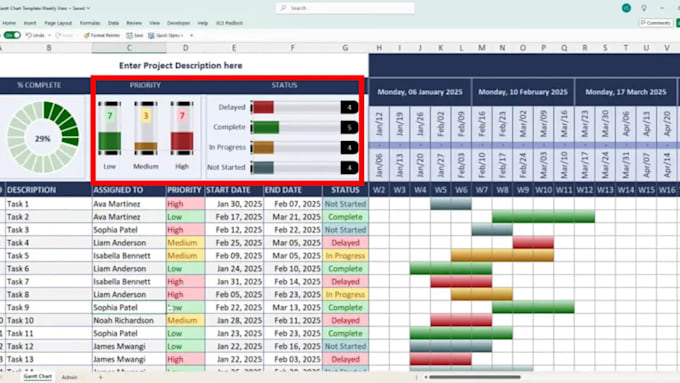The width and height of the screenshot is (680, 383).
Task: Select Task 4 Medium priority cell
Action: pyautogui.click(x=185, y=243)
